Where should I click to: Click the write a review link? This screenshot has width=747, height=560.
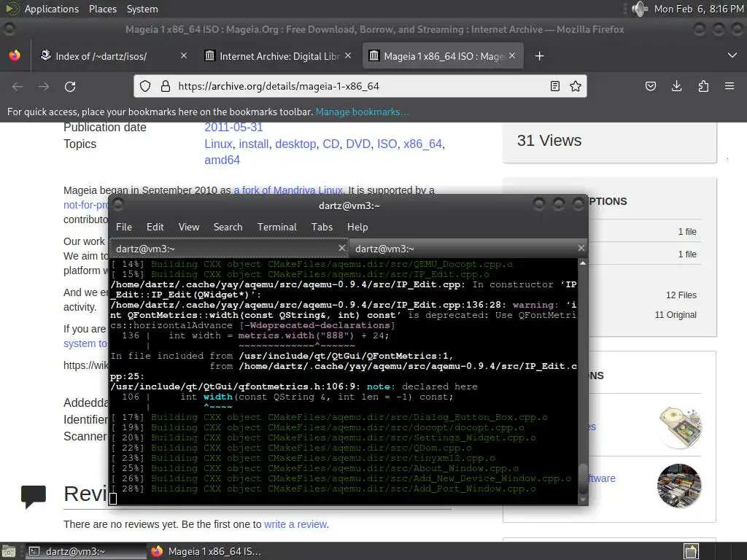(x=295, y=524)
